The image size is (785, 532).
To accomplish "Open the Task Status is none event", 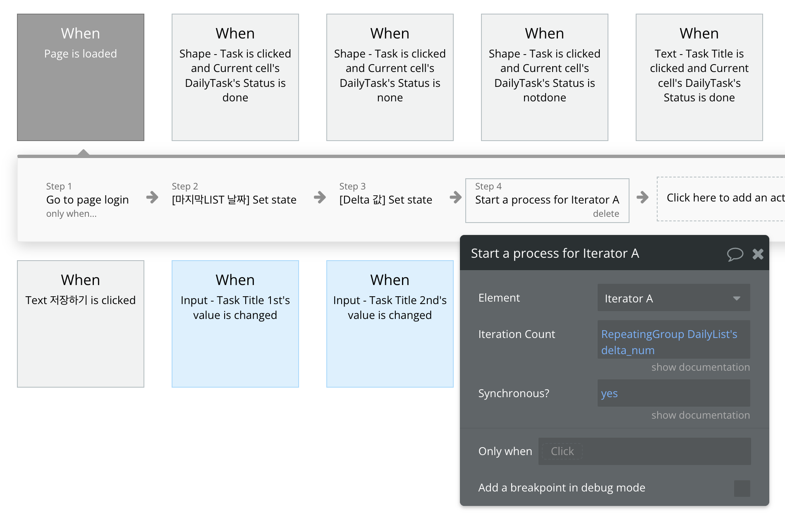I will (390, 77).
